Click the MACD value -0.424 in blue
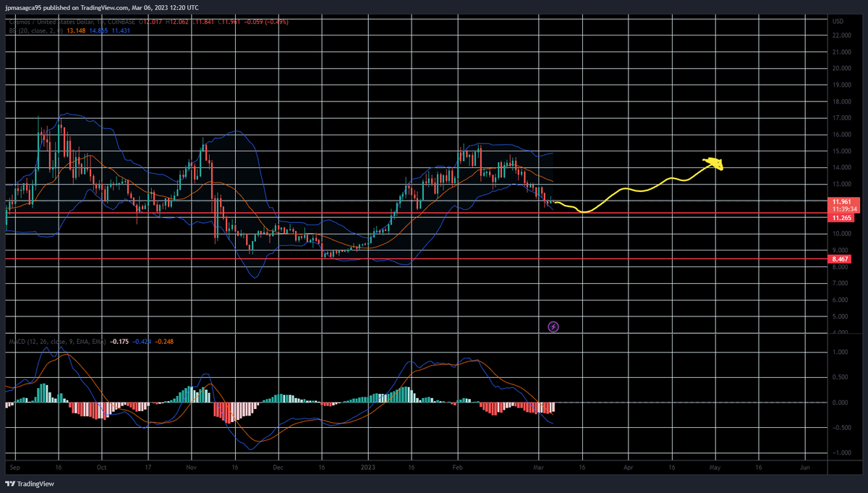Screen dimensions: 868x493 pos(142,341)
